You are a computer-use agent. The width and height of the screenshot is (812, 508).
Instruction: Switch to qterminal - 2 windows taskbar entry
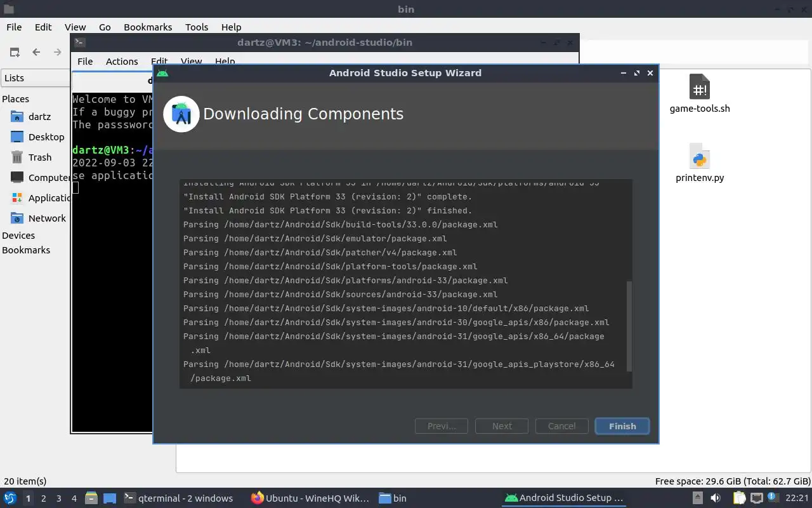click(178, 498)
